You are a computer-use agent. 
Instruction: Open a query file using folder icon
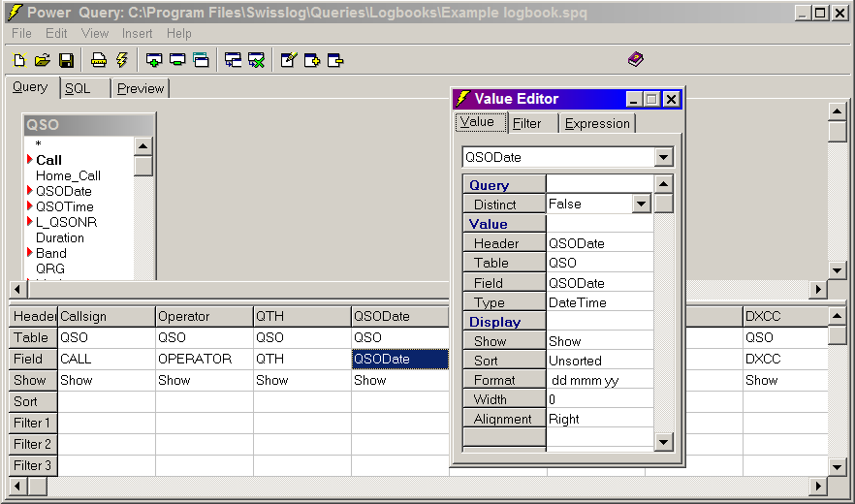(x=43, y=60)
